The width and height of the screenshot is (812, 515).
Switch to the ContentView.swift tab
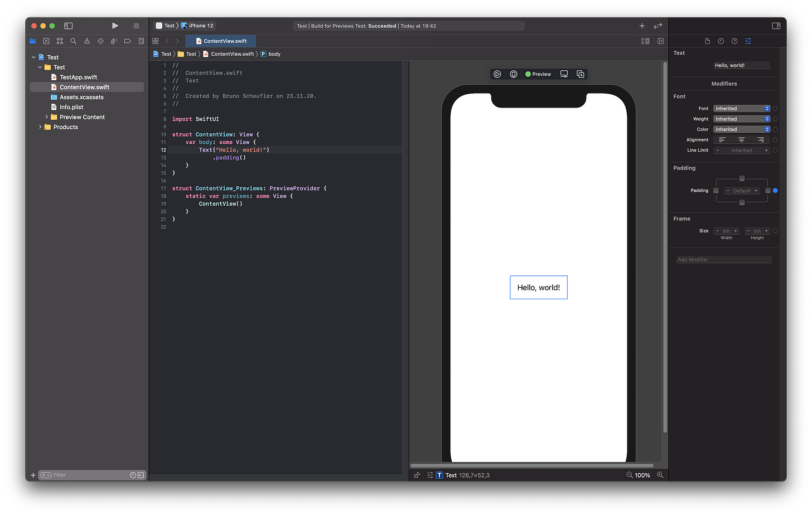221,41
